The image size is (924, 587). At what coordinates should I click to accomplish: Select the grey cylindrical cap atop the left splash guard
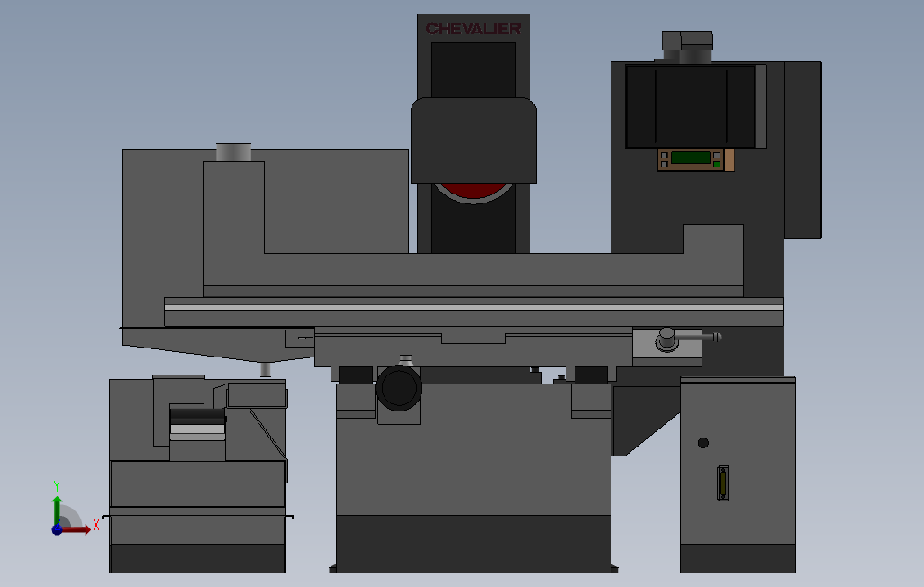click(x=233, y=152)
